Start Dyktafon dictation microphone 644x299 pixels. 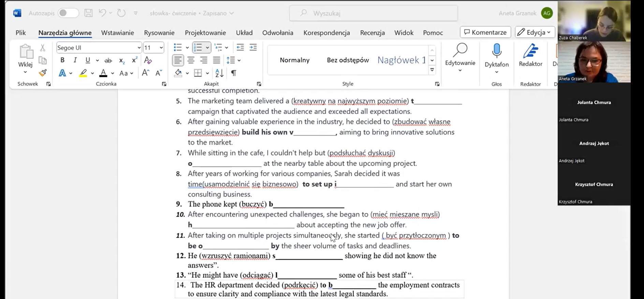click(497, 58)
